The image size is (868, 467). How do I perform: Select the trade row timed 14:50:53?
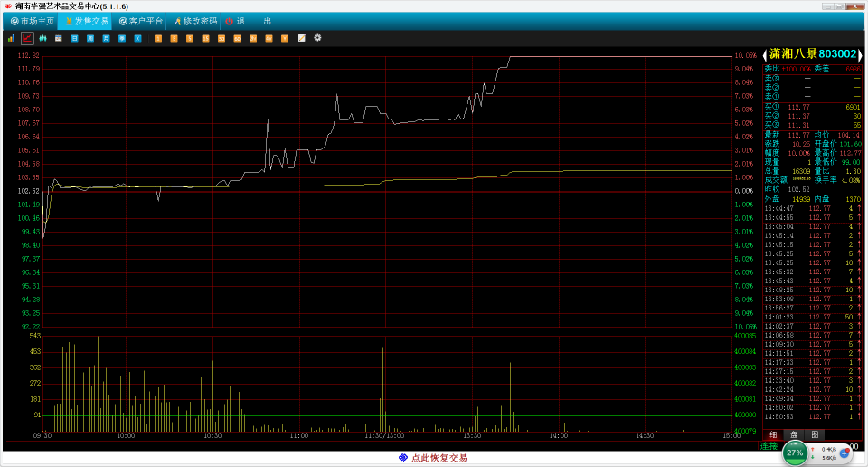pyautogui.click(x=813, y=416)
